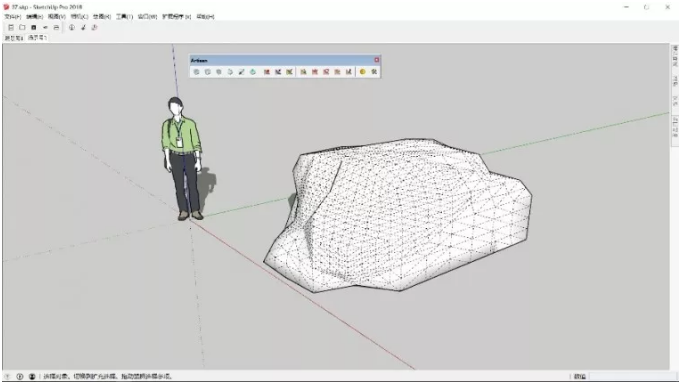Pick Artisan's Vertex Select tool
The height and width of the screenshot is (387, 682).
[303, 72]
